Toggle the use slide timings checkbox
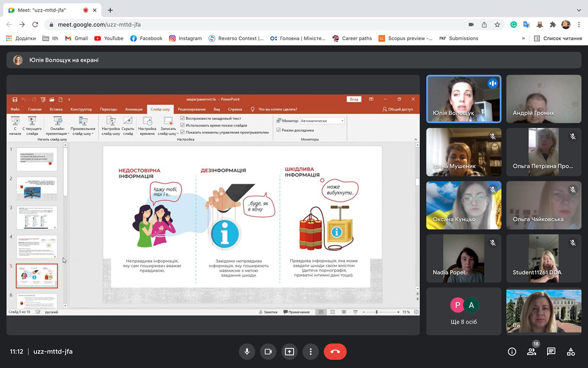Image resolution: width=588 pixels, height=368 pixels. (183, 125)
